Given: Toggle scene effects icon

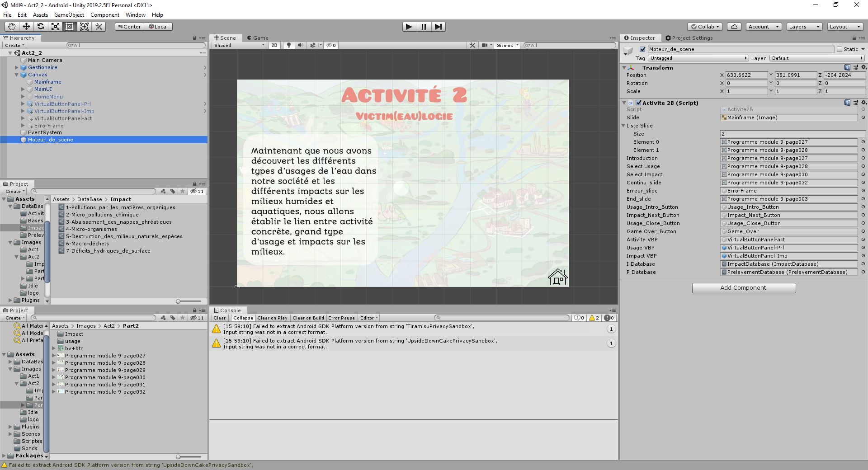Looking at the screenshot, I should (x=313, y=45).
